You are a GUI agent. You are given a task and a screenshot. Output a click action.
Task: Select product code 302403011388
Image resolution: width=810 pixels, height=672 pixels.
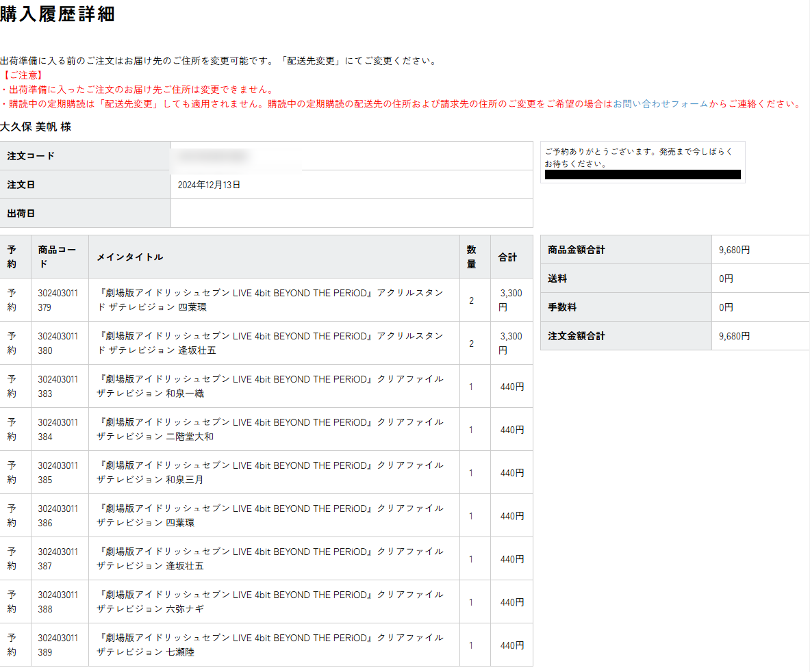click(x=58, y=602)
